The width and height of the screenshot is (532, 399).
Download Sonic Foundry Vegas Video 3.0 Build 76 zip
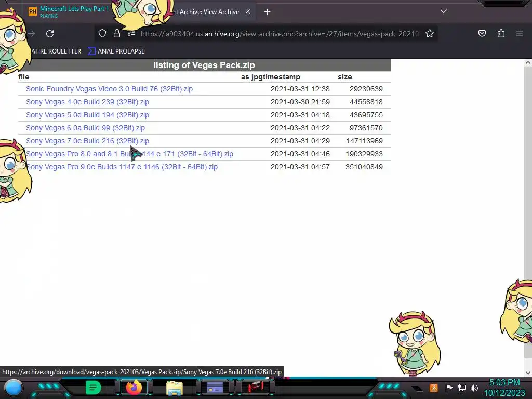click(x=109, y=89)
